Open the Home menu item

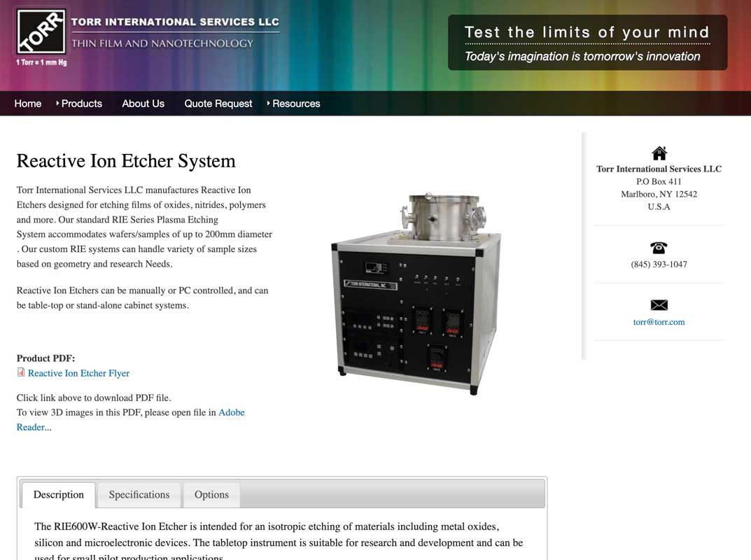(27, 103)
